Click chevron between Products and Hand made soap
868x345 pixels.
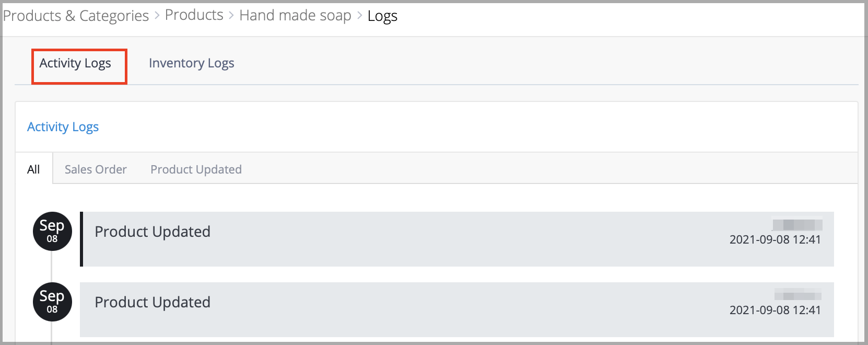tap(231, 16)
